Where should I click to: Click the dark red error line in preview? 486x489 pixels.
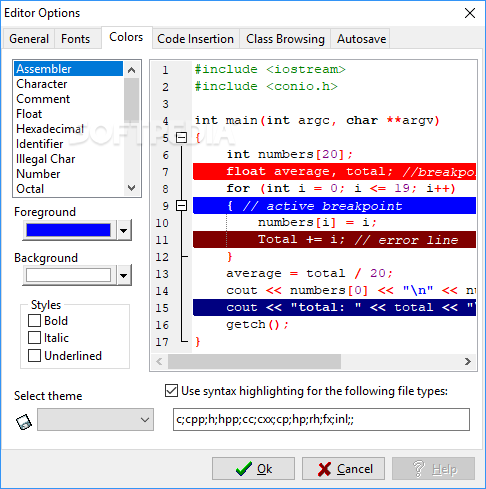coord(334,240)
